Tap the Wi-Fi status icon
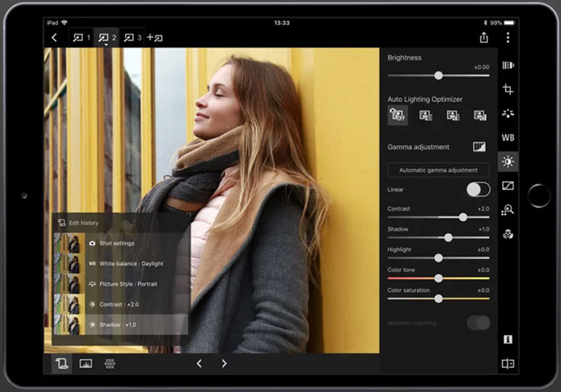Viewport: 561px width, 392px height. [x=65, y=22]
